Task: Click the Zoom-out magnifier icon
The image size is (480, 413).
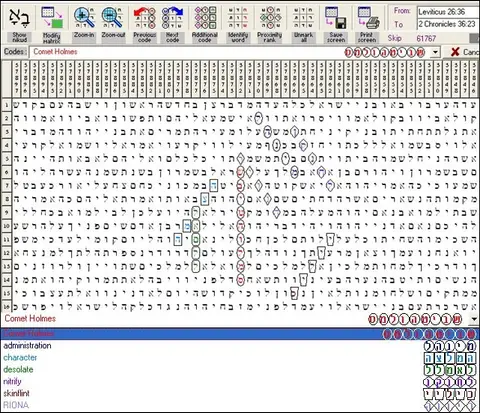Action: [113, 17]
